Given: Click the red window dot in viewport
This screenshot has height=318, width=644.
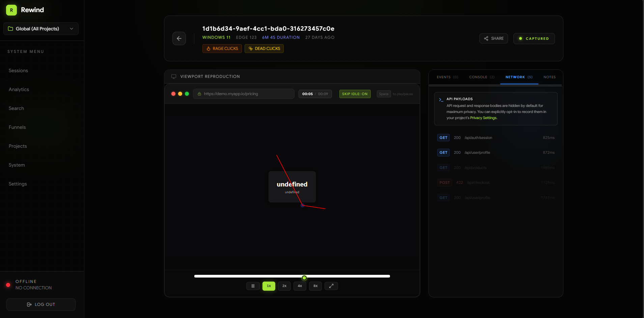Looking at the screenshot, I should pyautogui.click(x=173, y=94).
